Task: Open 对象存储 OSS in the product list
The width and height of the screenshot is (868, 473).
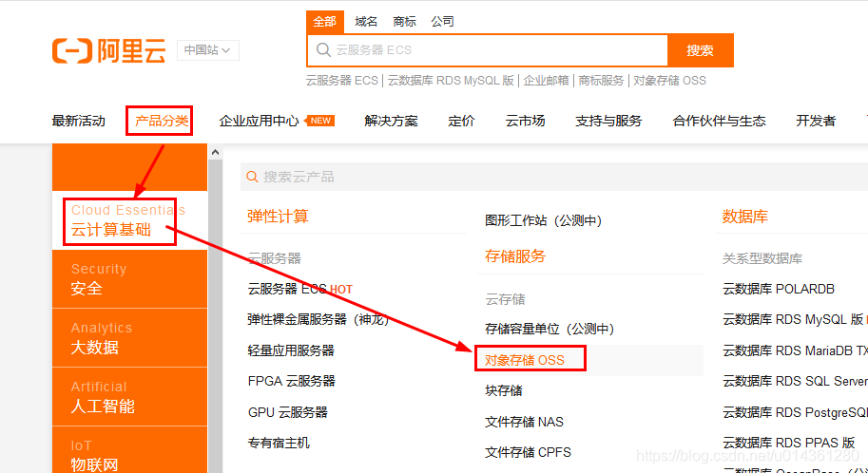Action: click(x=525, y=361)
